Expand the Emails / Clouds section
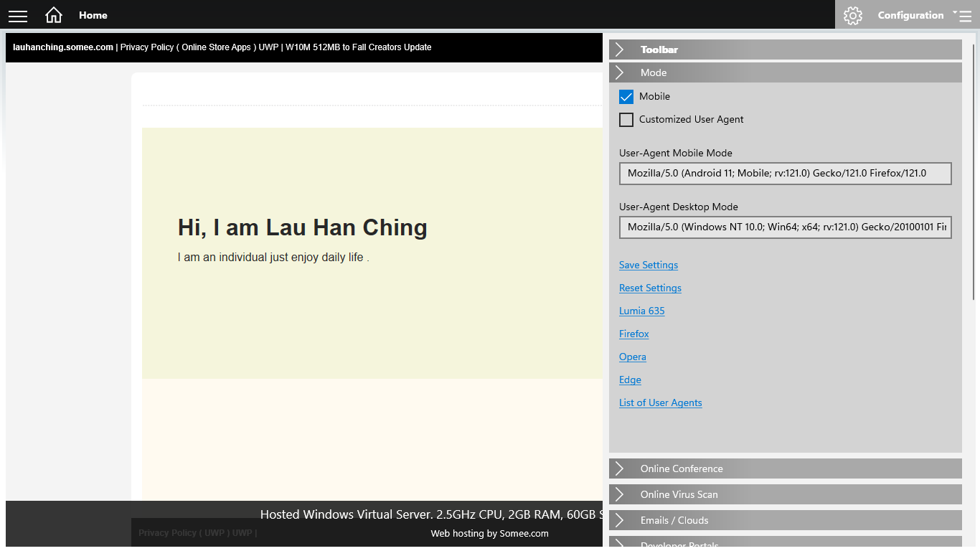The width and height of the screenshot is (980, 551). click(786, 520)
